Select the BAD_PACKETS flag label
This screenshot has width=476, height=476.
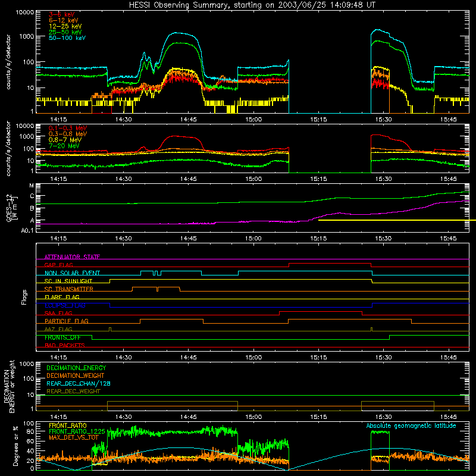point(65,345)
